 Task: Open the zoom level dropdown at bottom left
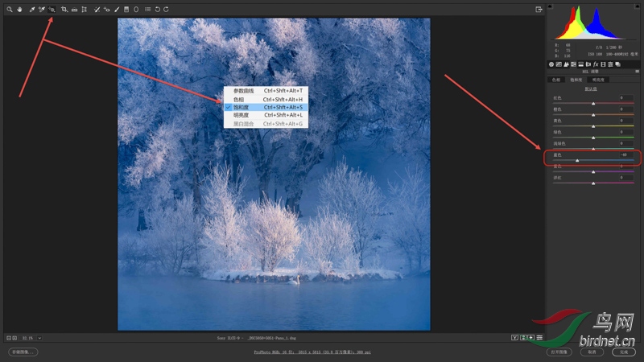tap(39, 338)
